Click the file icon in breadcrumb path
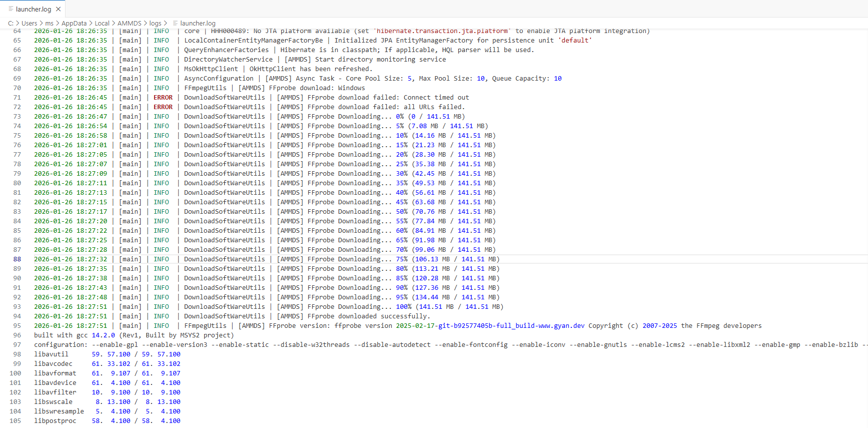This screenshot has width=868, height=428. [175, 23]
